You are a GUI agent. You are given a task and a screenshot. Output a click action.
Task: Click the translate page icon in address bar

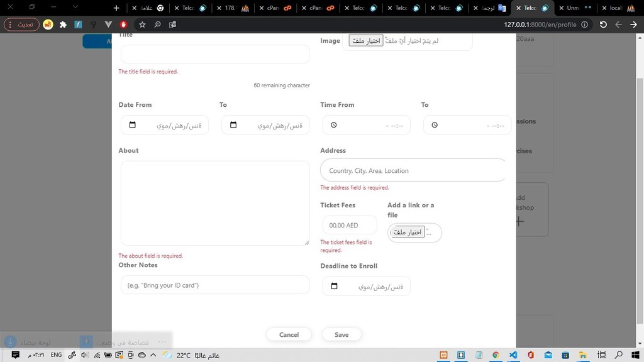[172, 25]
